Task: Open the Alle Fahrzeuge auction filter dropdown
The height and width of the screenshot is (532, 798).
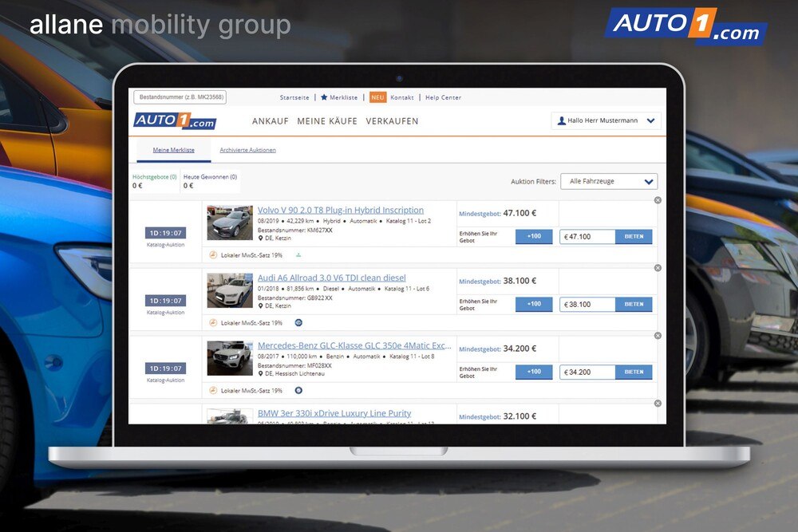Action: tap(609, 181)
